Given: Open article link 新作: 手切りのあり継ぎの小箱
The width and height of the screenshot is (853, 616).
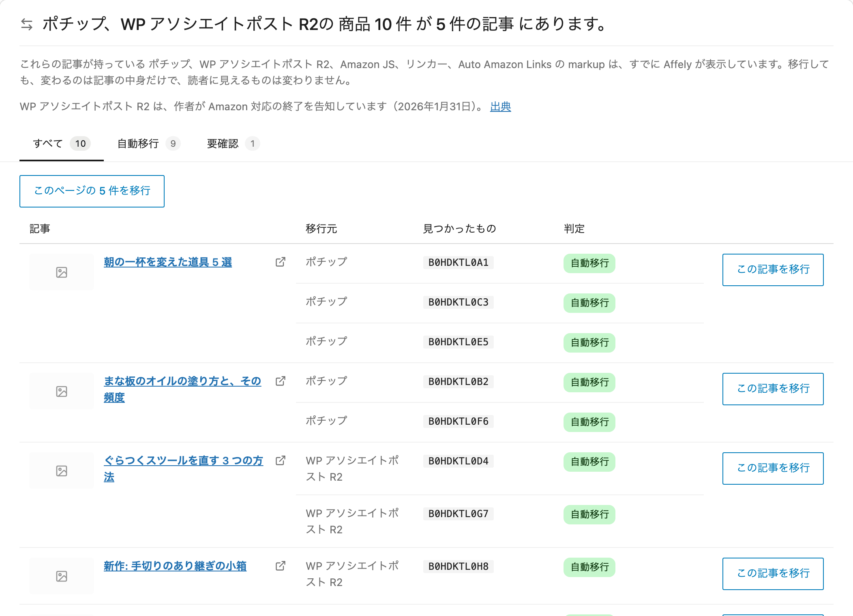Looking at the screenshot, I should 175,566.
